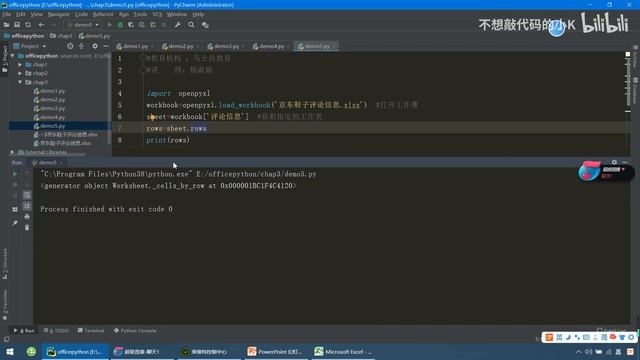
Task: Select the demo5.py editor tab
Action: pos(316,47)
